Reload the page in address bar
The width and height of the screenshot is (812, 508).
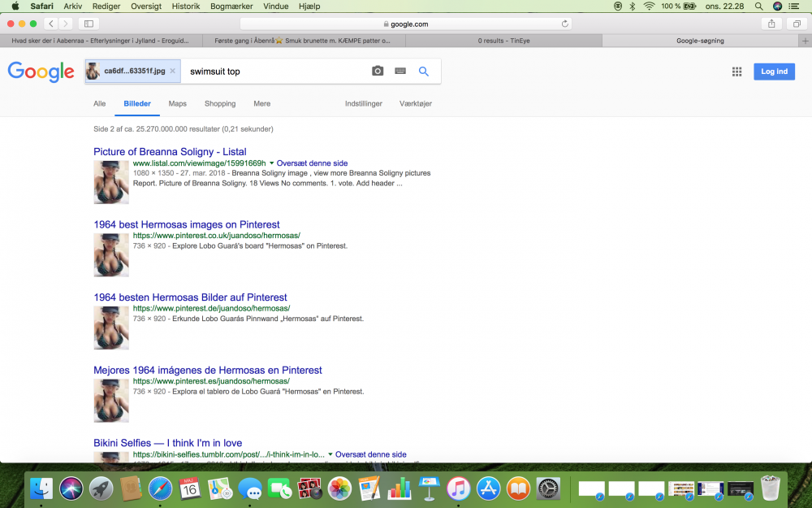(x=564, y=24)
